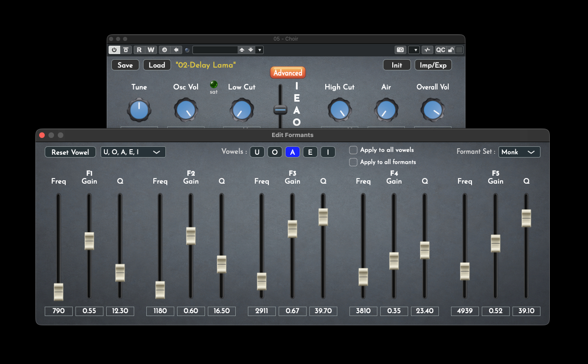
Task: Enable Write automation (W) in Choir window
Action: click(151, 50)
